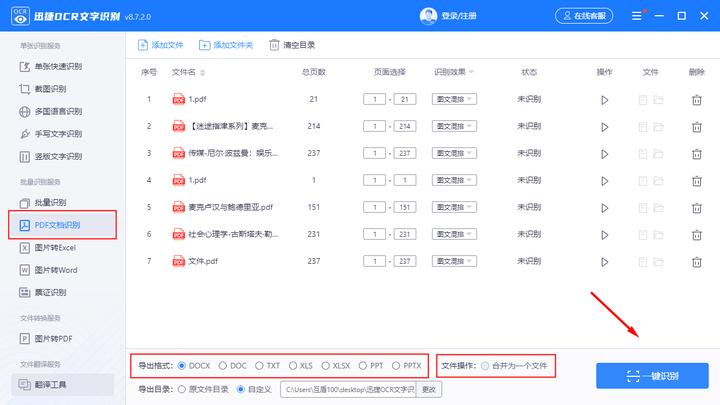Delete row 4 file with trash icon
Viewport: 720px width, 405px height.
[x=697, y=181]
